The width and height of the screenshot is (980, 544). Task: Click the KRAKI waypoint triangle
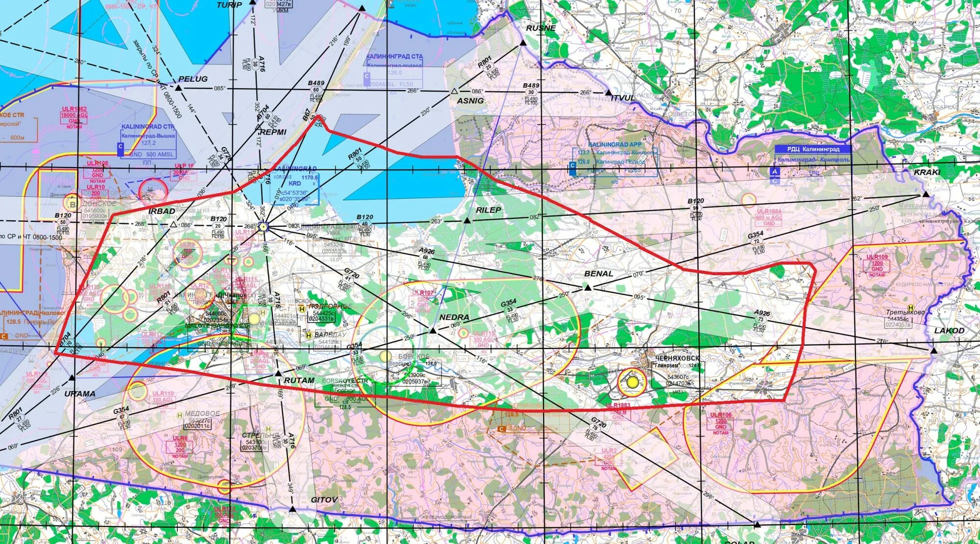coord(926,194)
